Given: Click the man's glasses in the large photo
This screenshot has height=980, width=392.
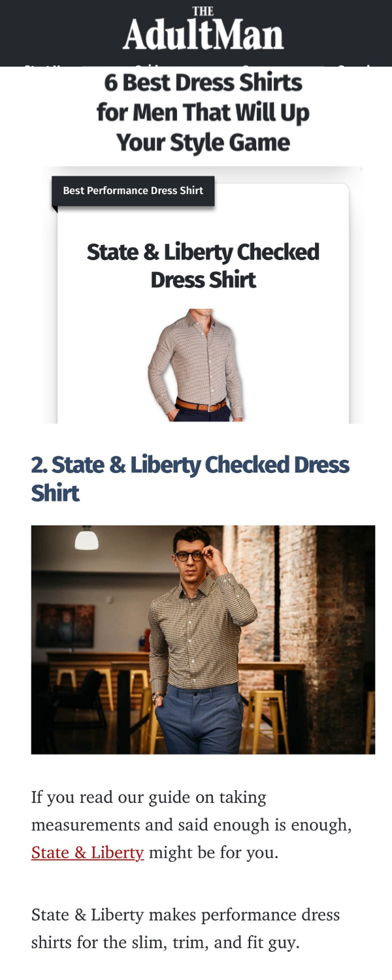Looking at the screenshot, I should [188, 556].
